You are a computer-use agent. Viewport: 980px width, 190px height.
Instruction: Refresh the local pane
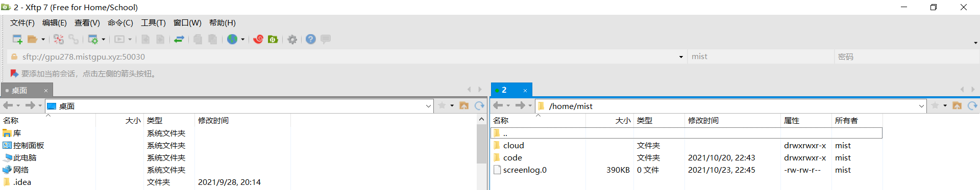(x=479, y=105)
